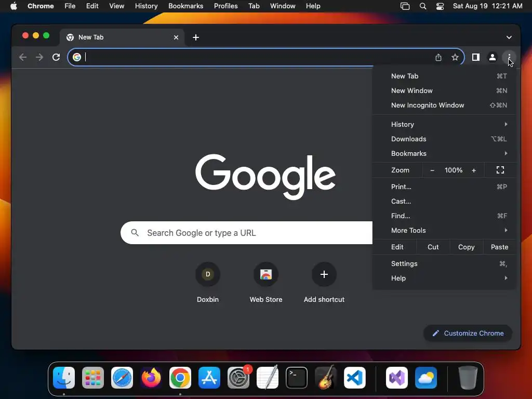Click Cut in the Edit row

(x=433, y=247)
